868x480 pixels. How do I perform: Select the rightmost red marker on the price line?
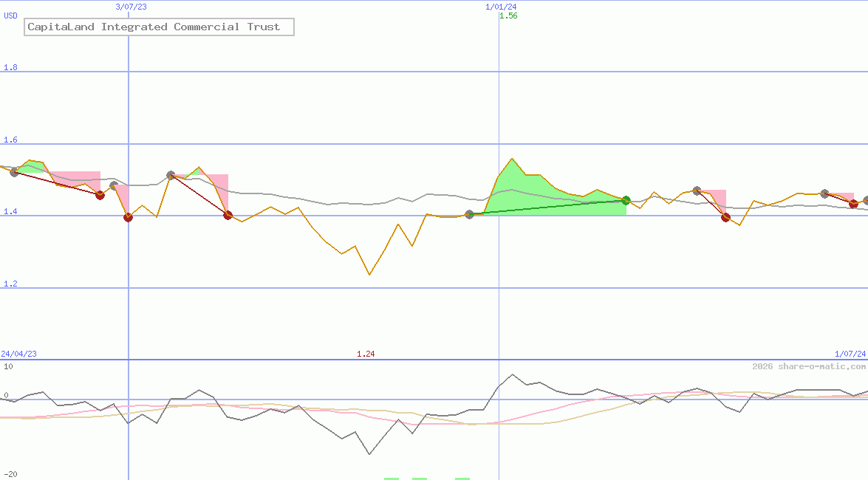click(x=853, y=204)
